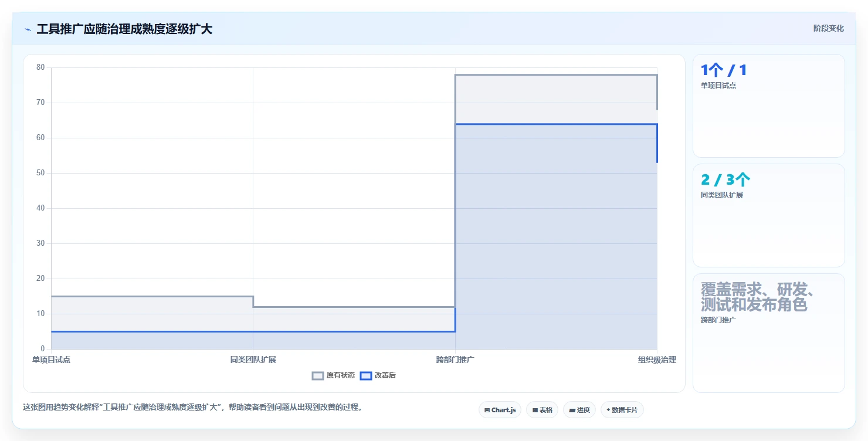The width and height of the screenshot is (868, 441).
Task: Click the 40 y-axis tick label
Action: [40, 208]
